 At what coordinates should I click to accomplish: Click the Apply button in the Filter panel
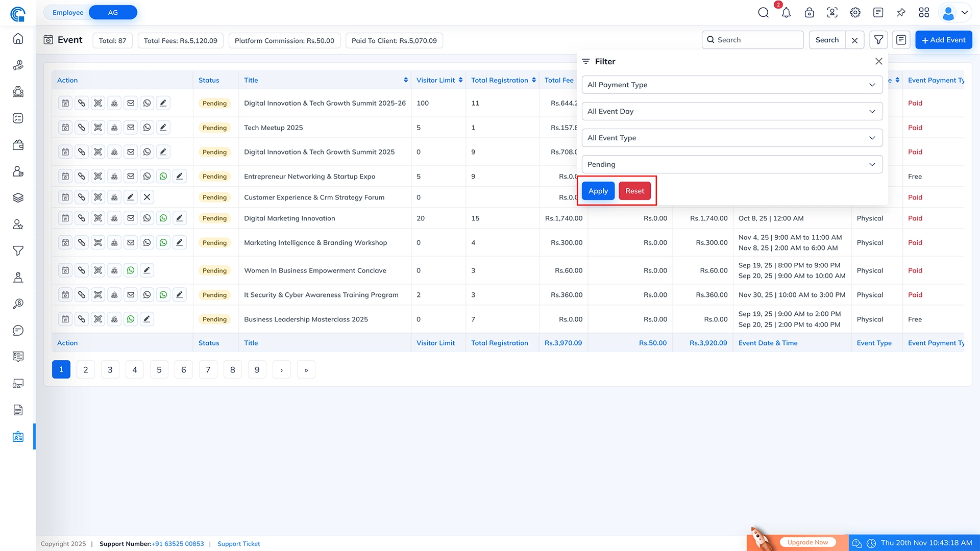tap(598, 190)
